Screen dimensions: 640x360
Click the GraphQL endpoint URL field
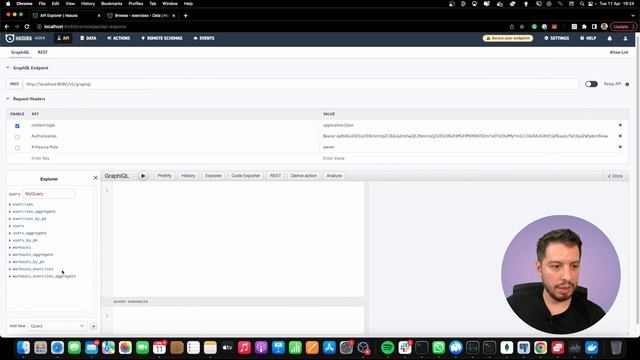point(300,84)
